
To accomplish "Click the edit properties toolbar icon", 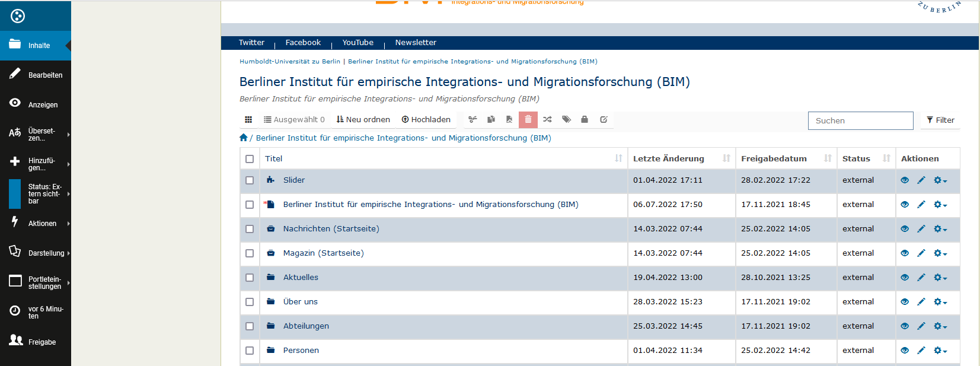I will (x=604, y=120).
